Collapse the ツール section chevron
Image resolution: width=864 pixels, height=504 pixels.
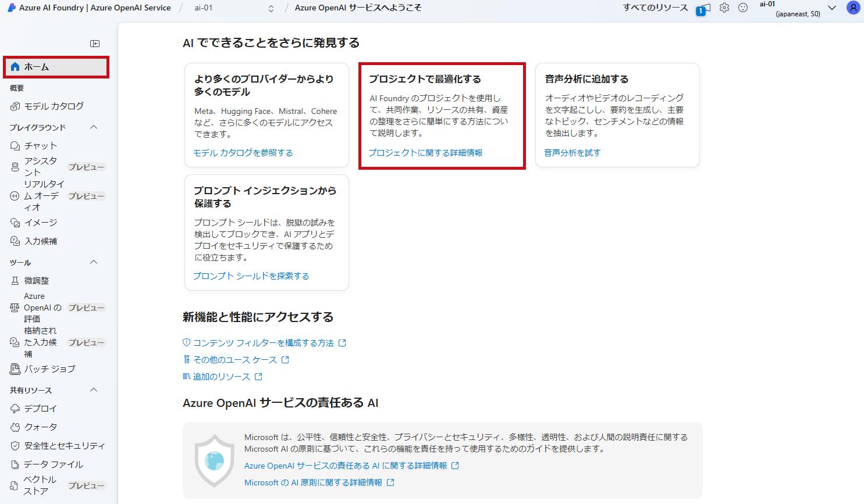pos(94,262)
